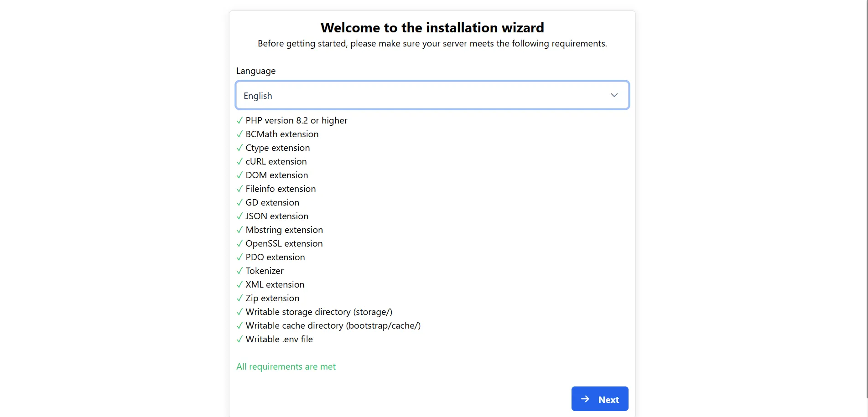Click the Language label
868x417 pixels.
[255, 71]
